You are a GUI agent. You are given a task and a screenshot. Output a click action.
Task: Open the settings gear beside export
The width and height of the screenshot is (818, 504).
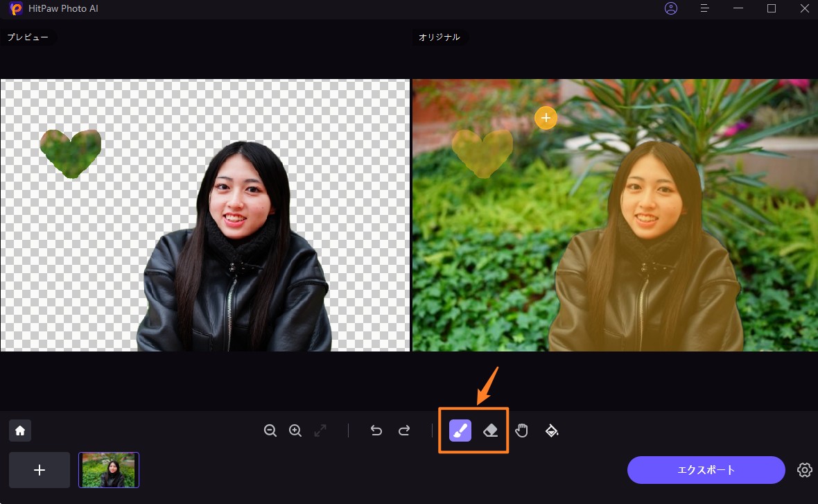[x=804, y=470]
